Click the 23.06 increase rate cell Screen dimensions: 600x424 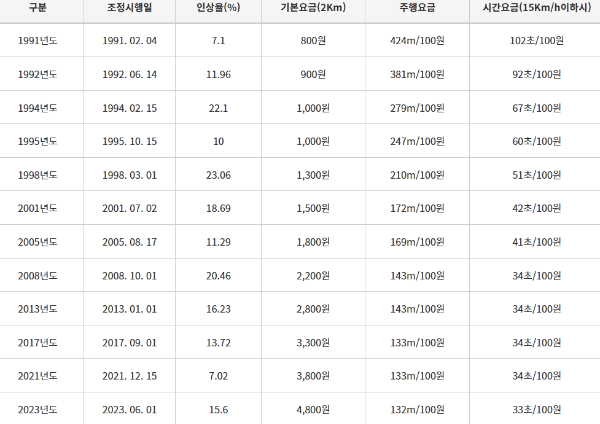click(218, 175)
